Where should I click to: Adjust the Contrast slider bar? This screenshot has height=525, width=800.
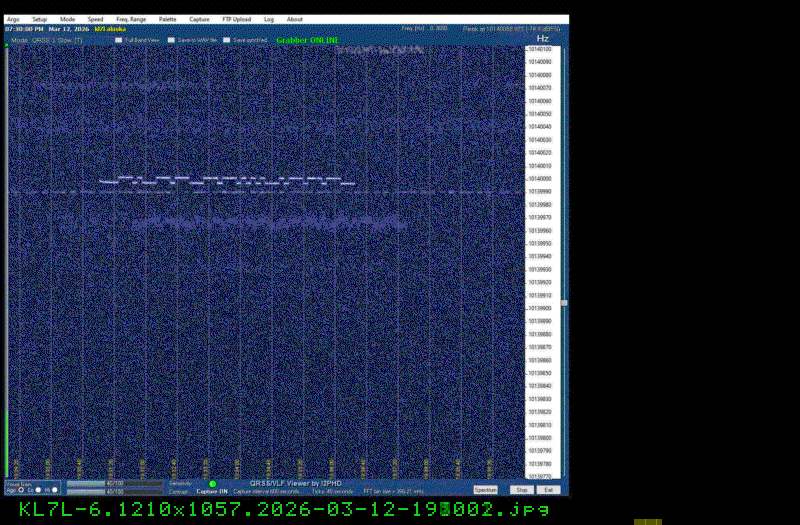(x=113, y=491)
